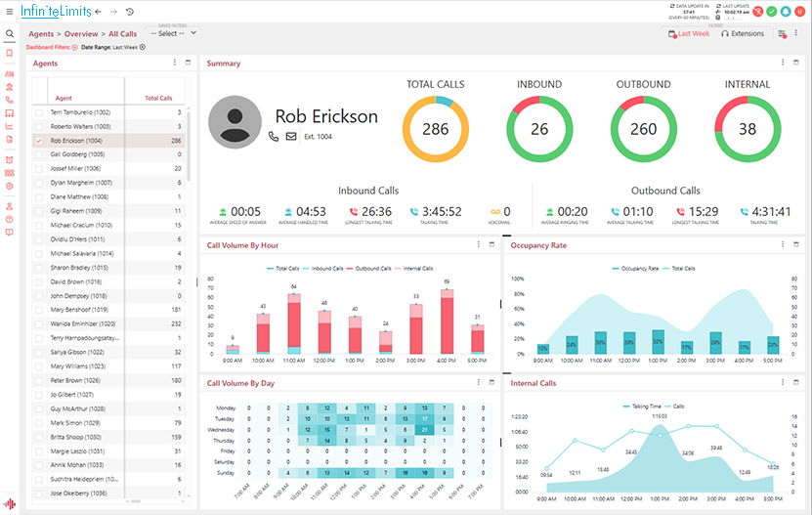This screenshot has width=812, height=515.
Task: Open the Last Week date filter
Action: 689,33
